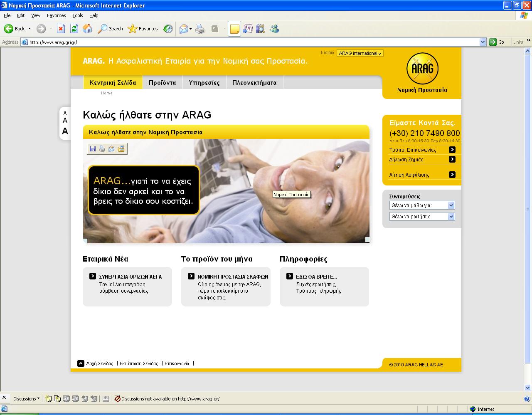532x415 pixels.
Task: Click the vertical scrollbar down arrow
Action: point(528,388)
